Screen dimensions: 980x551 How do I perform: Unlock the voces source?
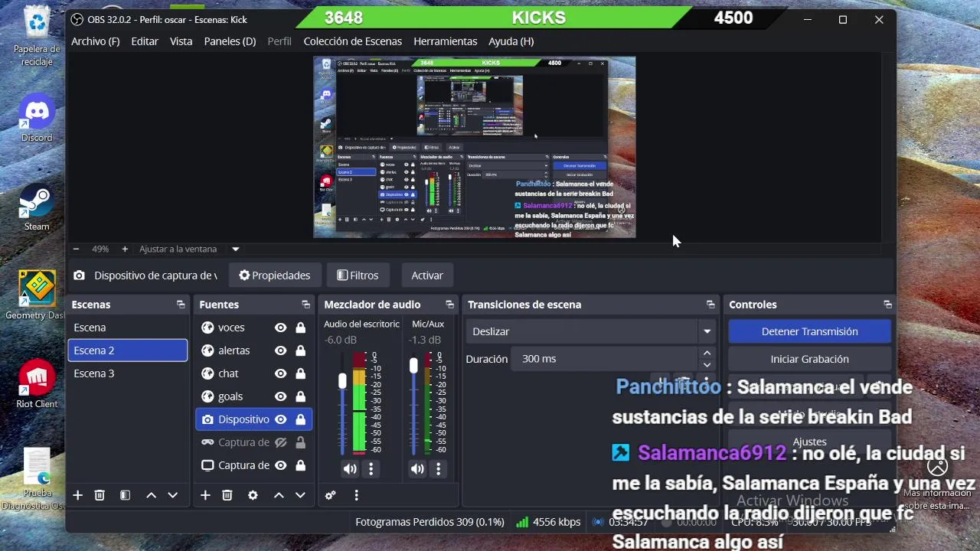point(300,328)
